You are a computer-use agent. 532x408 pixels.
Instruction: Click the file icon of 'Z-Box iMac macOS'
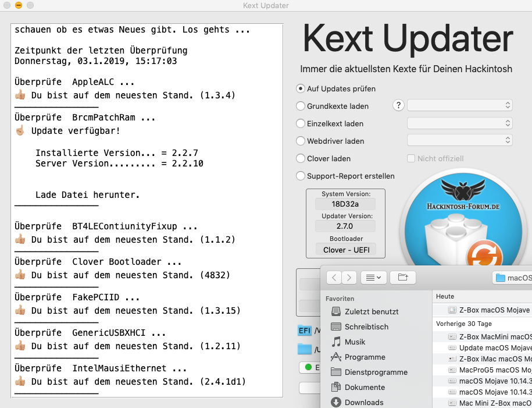point(452,359)
